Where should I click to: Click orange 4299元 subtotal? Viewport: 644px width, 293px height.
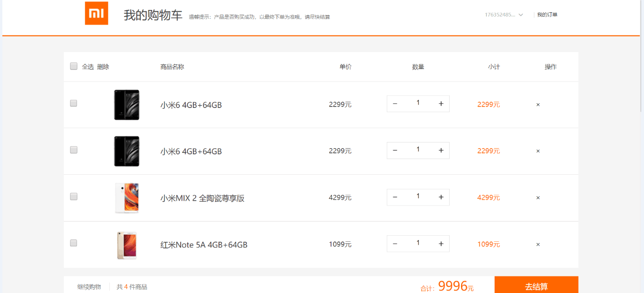489,198
